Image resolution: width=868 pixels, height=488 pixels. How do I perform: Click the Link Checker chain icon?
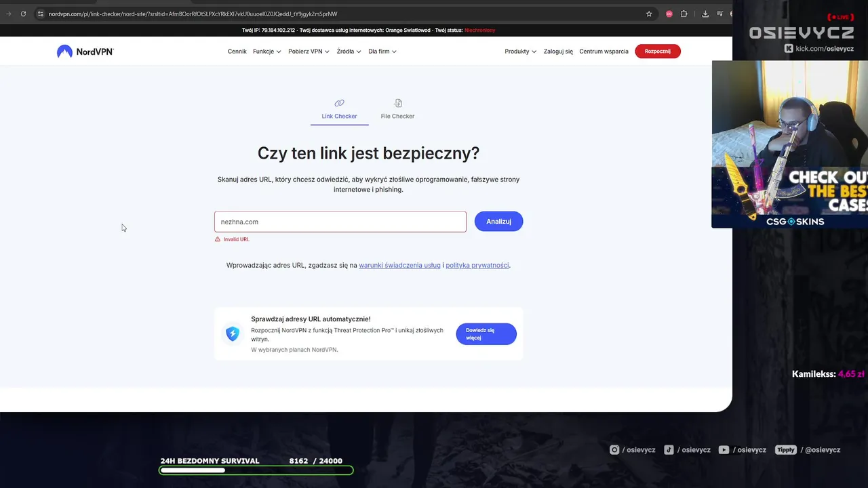click(x=339, y=103)
